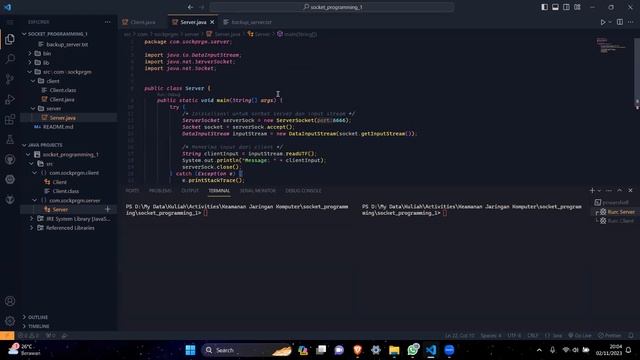Open the terminal launch profile dropdown
This screenshot has width=640, height=360.
(599, 191)
